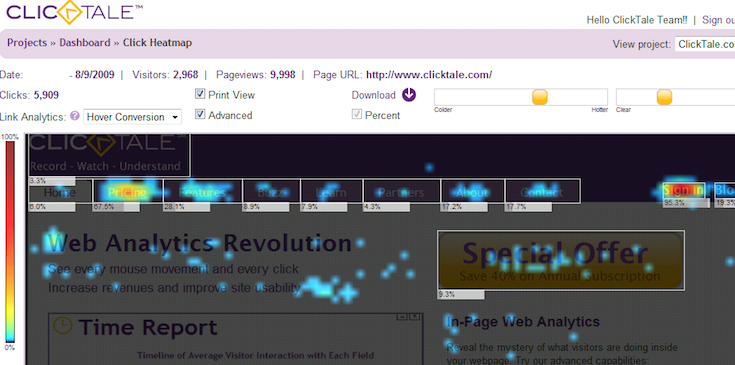Toggle the Advanced checkbox
The height and width of the screenshot is (365, 735).
[x=200, y=114]
